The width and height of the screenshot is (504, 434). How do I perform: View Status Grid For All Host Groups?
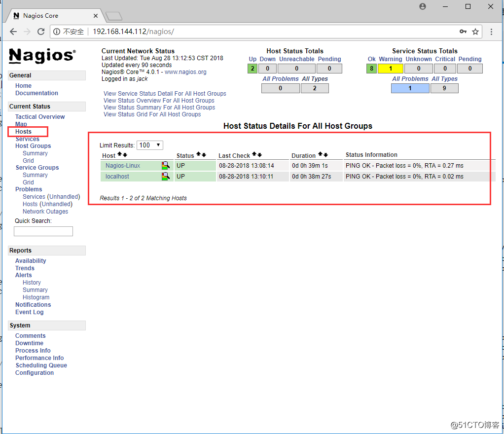coord(152,114)
